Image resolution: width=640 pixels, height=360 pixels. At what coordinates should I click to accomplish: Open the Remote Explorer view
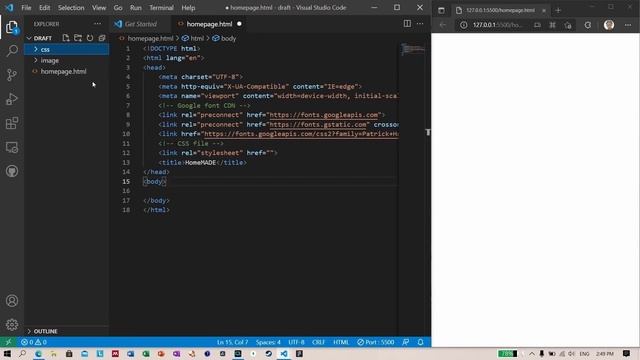click(x=12, y=147)
